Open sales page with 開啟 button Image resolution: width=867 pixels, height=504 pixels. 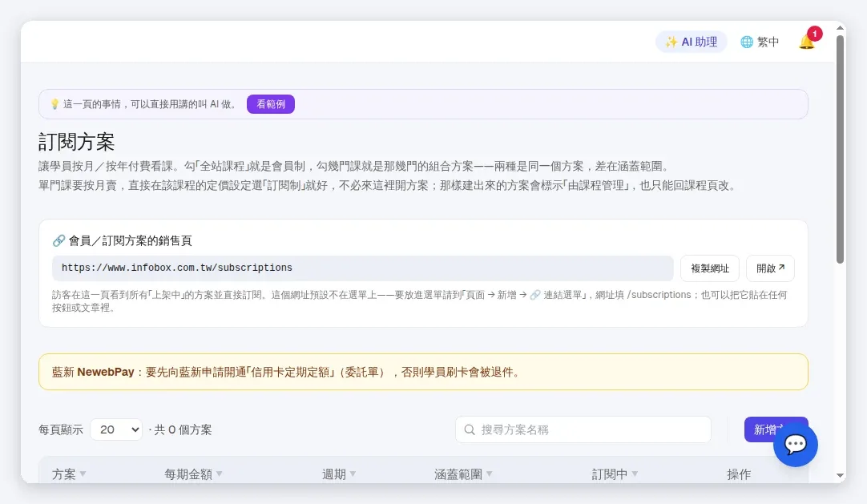click(x=770, y=268)
